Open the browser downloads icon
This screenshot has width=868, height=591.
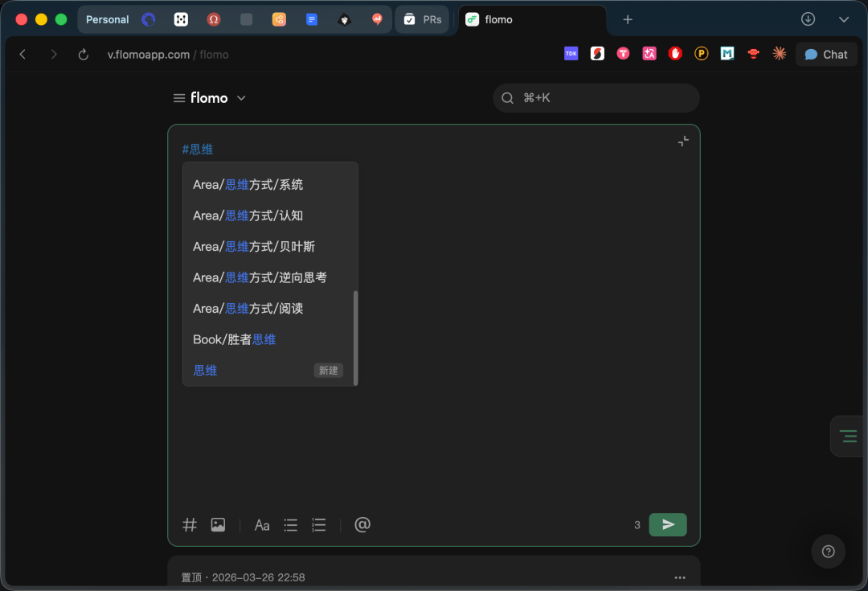point(809,19)
